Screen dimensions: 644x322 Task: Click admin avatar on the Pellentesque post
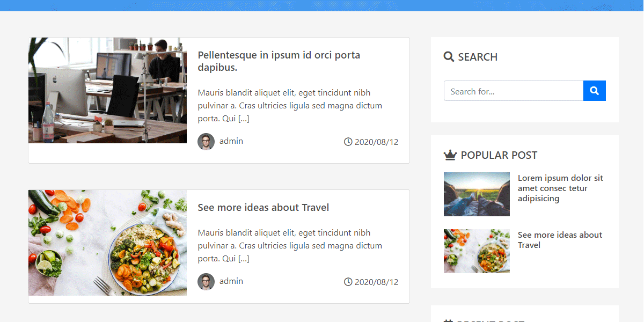coord(206,142)
